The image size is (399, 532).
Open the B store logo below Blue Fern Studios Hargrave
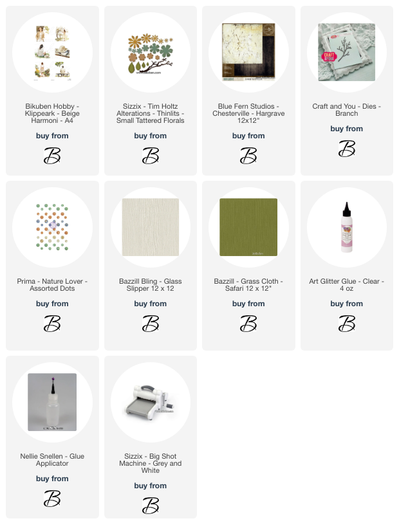click(248, 156)
